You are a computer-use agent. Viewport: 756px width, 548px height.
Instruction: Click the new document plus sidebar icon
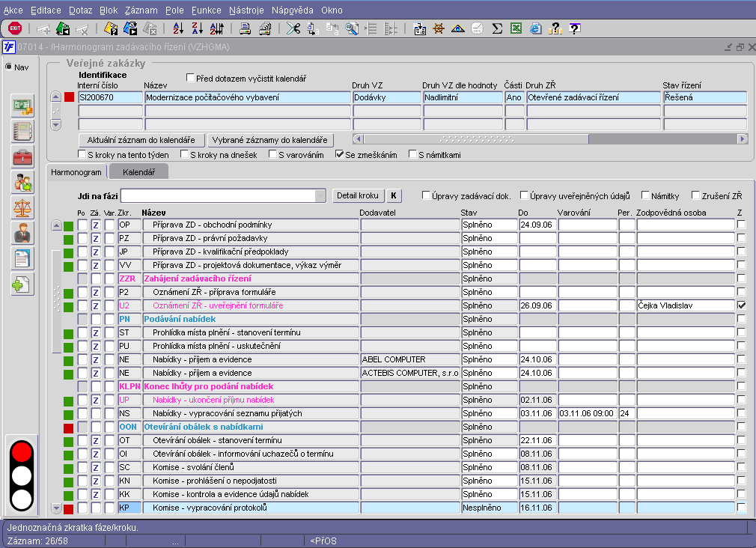click(23, 284)
